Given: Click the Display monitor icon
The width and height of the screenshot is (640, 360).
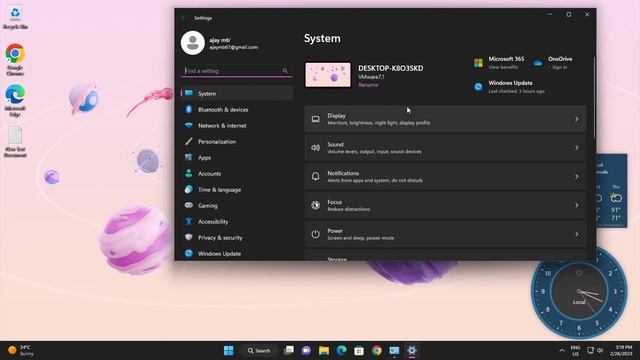Looking at the screenshot, I should coord(316,119).
